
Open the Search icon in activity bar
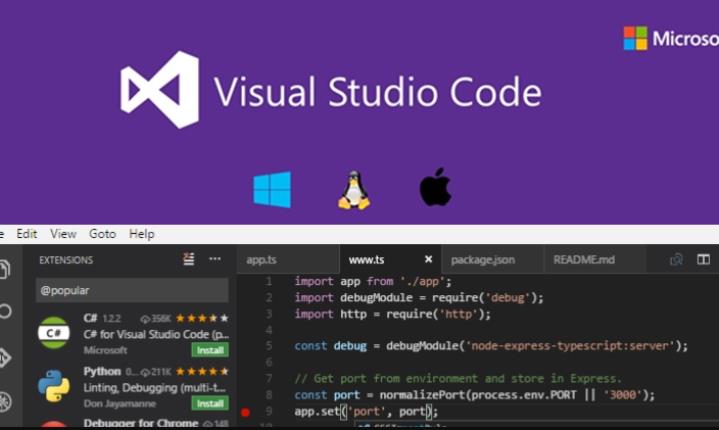click(4, 312)
